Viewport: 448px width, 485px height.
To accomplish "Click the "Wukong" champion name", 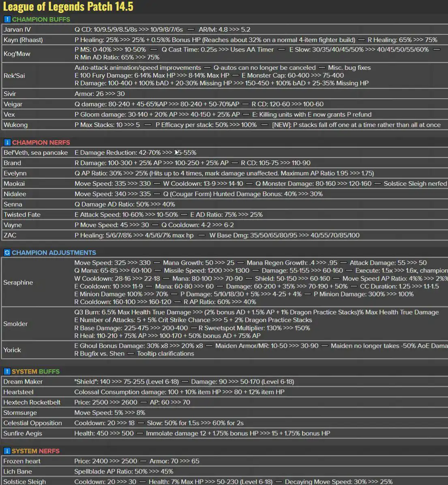I will coord(16,125).
